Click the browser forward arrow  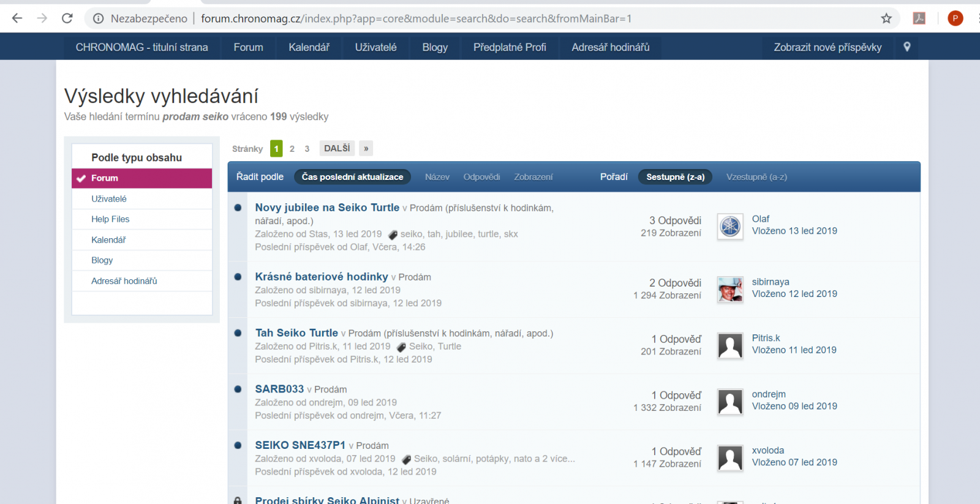point(42,18)
